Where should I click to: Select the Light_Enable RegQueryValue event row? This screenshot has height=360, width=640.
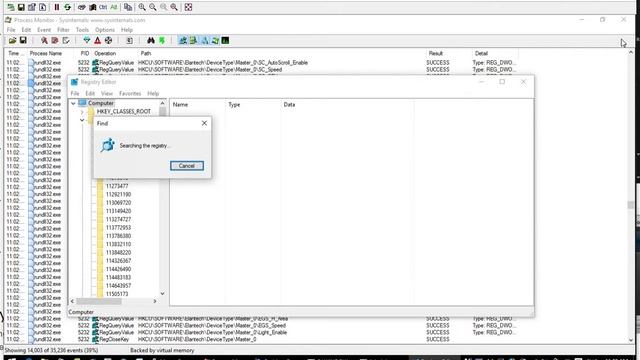[x=261, y=333]
